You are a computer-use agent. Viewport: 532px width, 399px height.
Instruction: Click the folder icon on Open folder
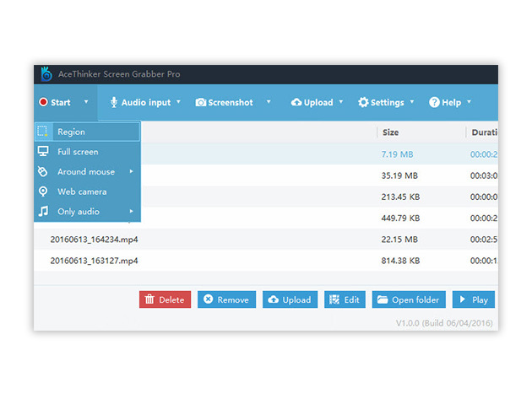pos(383,299)
